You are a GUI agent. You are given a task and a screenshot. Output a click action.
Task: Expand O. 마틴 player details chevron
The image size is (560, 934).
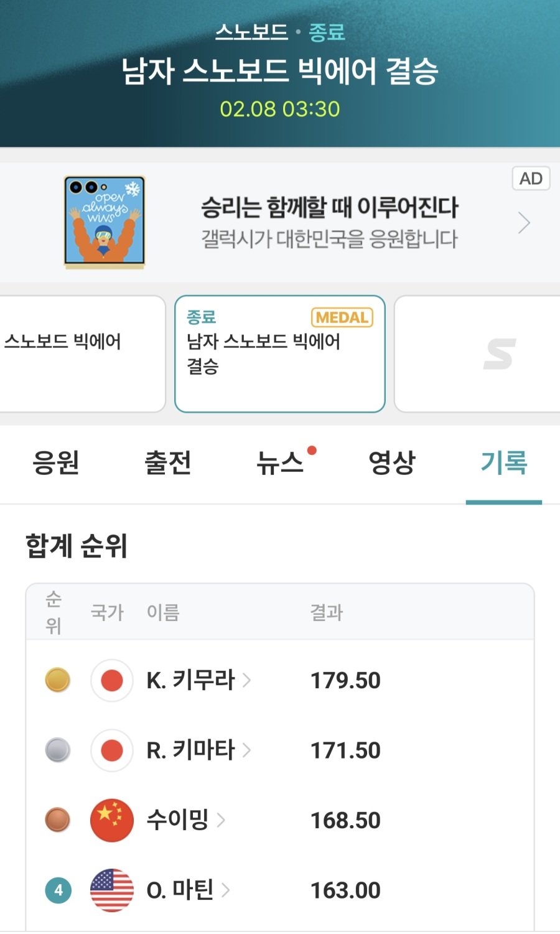[225, 890]
